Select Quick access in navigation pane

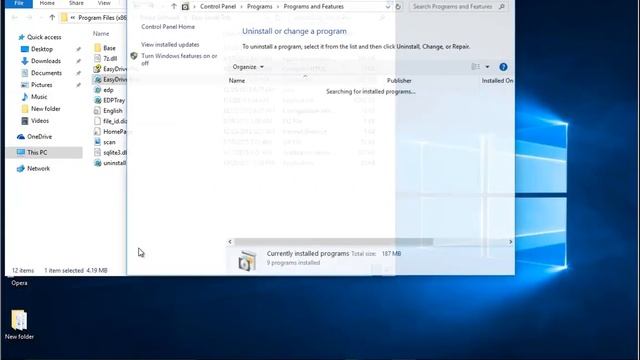pos(44,37)
